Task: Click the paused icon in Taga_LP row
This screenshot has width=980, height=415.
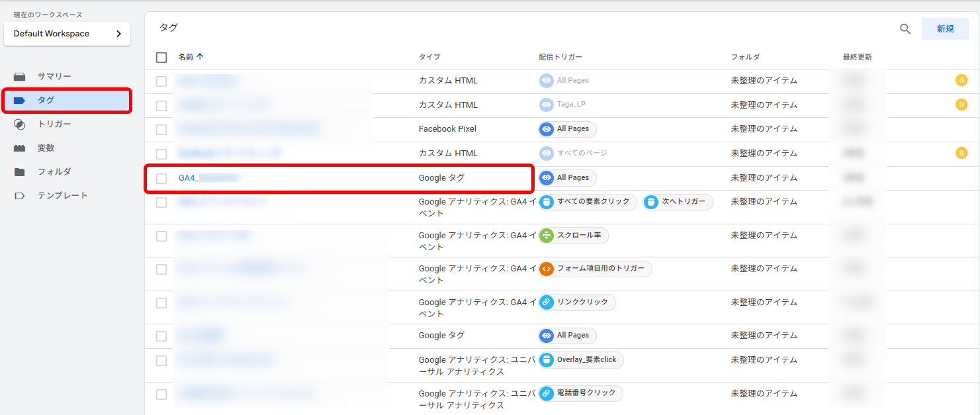Action: 961,105
